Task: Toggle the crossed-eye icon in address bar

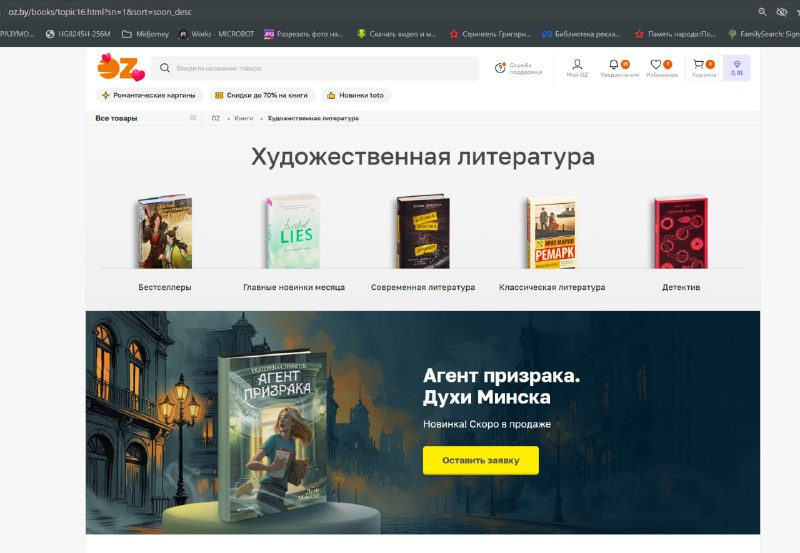Action: tap(782, 12)
